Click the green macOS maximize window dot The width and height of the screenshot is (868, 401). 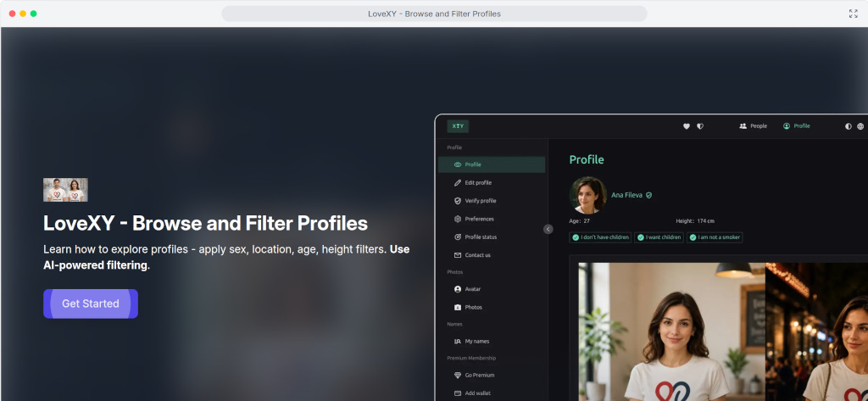tap(33, 14)
